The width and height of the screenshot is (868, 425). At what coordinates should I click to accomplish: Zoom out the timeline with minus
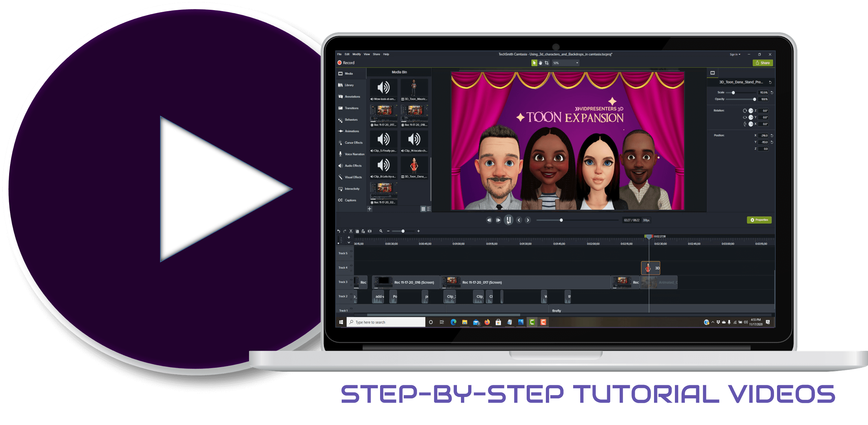tap(388, 231)
